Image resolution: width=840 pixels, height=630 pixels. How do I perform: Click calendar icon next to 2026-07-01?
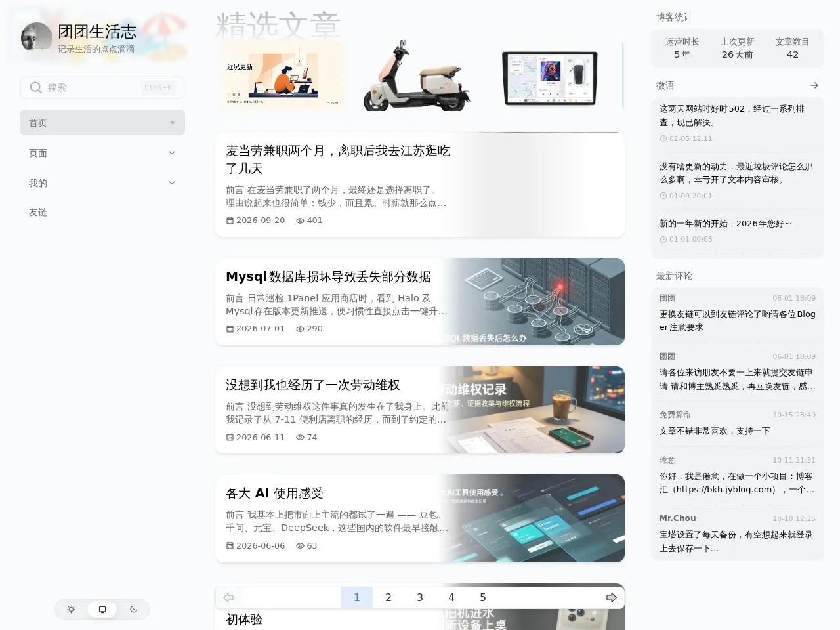point(230,329)
